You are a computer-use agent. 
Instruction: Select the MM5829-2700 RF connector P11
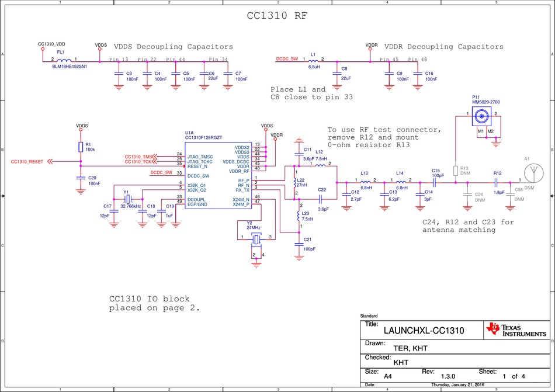[x=481, y=115]
